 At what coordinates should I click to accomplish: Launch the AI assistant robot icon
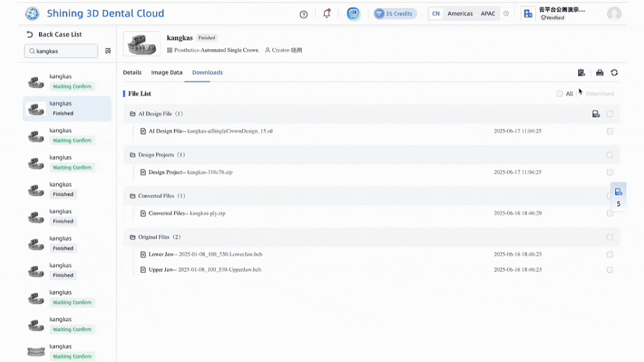tap(354, 14)
